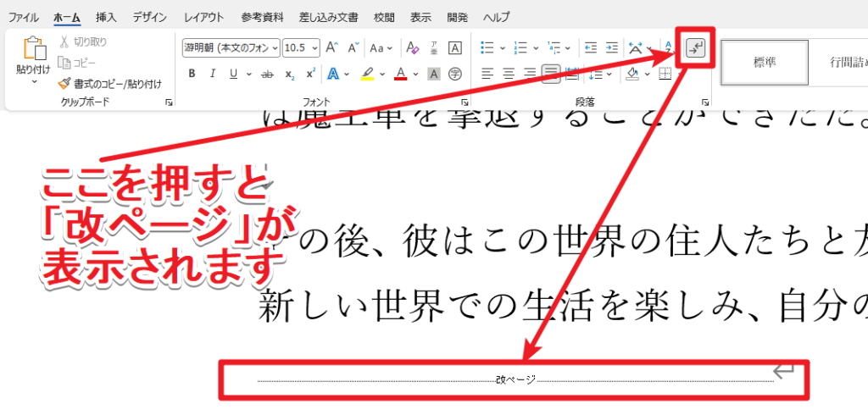This screenshot has height=415, width=868.
Task: Click the コピー (Copy) button
Action: point(77,63)
